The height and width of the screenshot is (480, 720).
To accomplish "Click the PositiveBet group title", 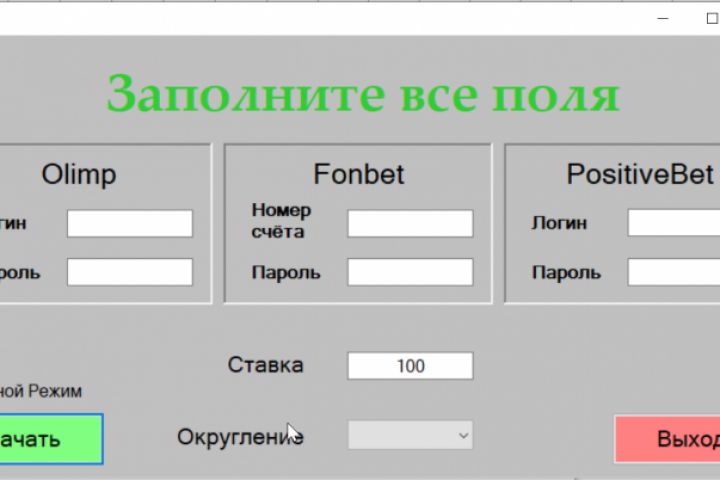I will (641, 174).
